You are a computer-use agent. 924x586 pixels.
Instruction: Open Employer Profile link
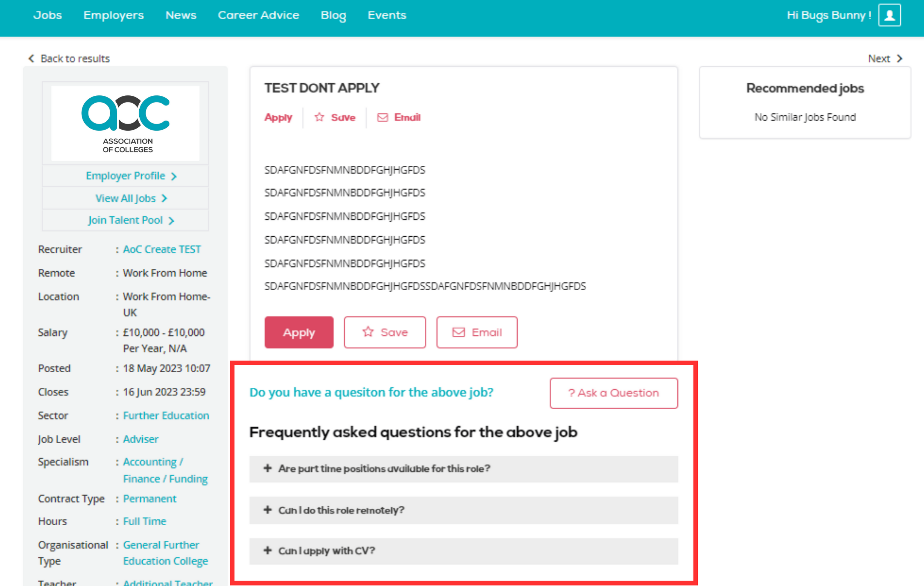coord(131,176)
